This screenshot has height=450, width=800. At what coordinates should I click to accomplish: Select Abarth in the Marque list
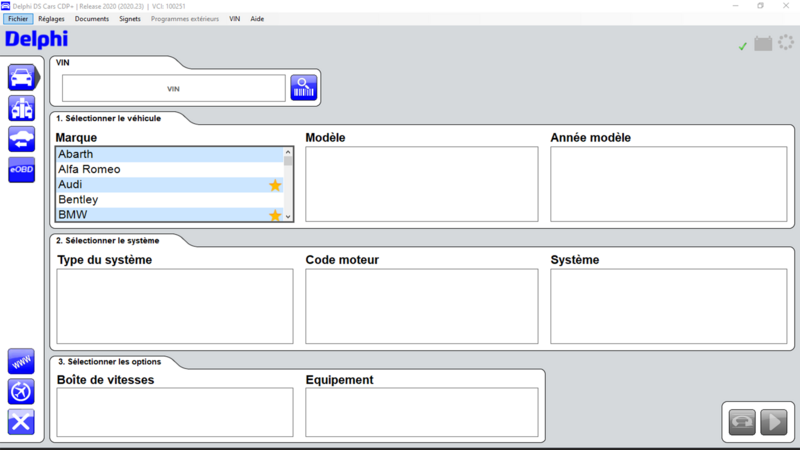click(x=169, y=154)
